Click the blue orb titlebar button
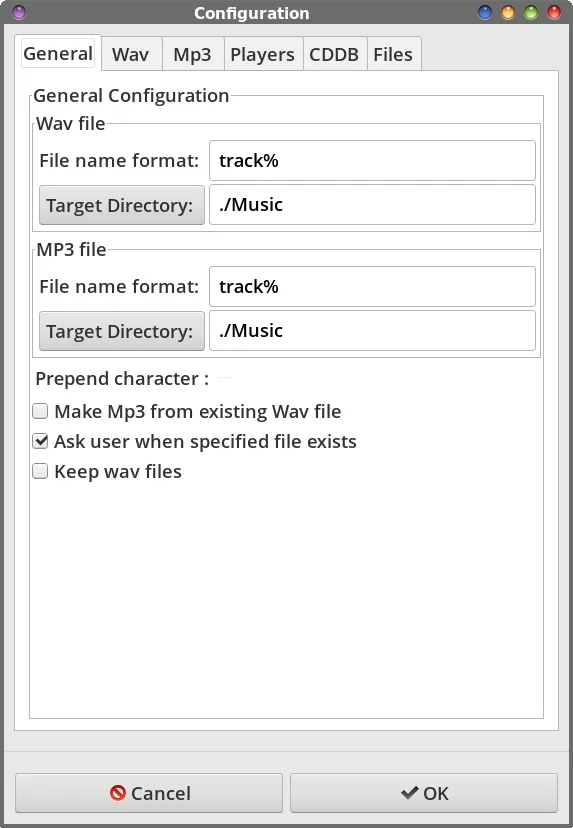This screenshot has height=828, width=573. pos(485,12)
